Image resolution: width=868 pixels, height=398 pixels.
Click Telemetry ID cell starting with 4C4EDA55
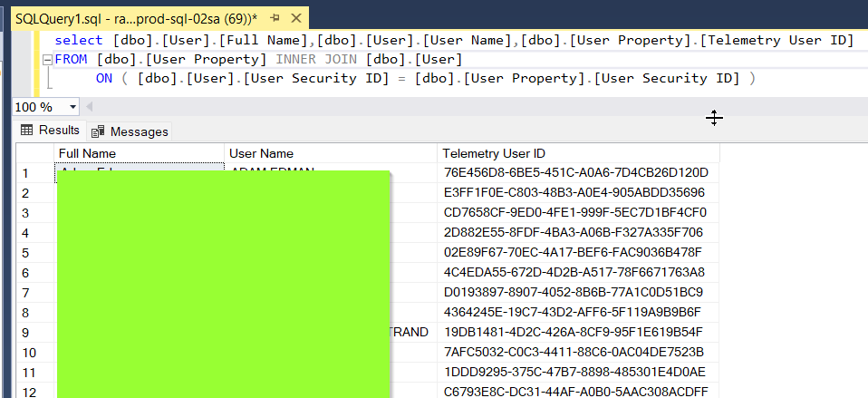pyautogui.click(x=574, y=273)
